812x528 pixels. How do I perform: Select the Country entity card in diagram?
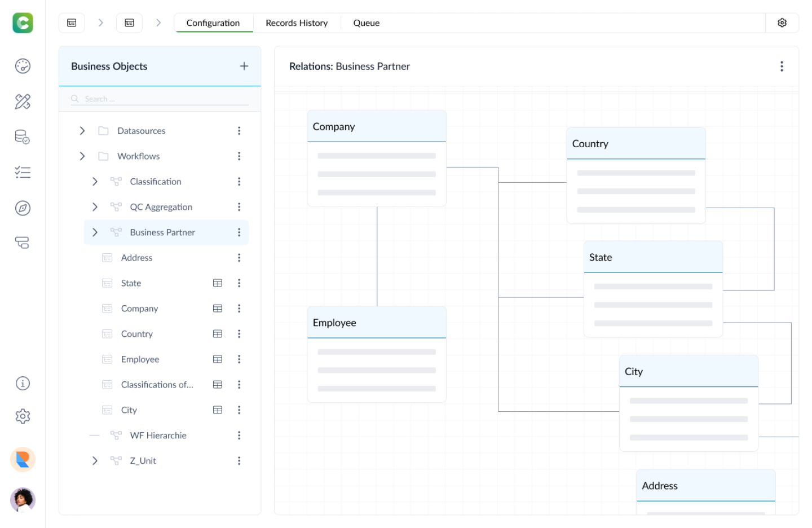636,175
